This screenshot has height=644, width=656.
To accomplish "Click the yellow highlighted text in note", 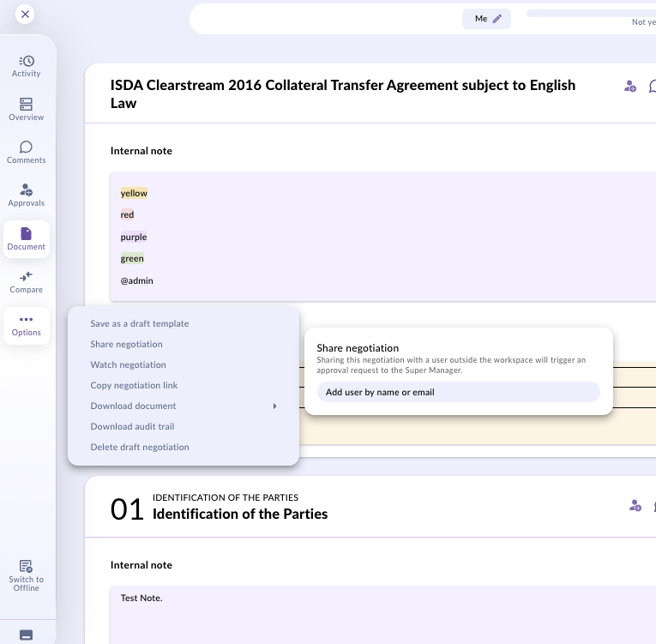I will point(134,193).
